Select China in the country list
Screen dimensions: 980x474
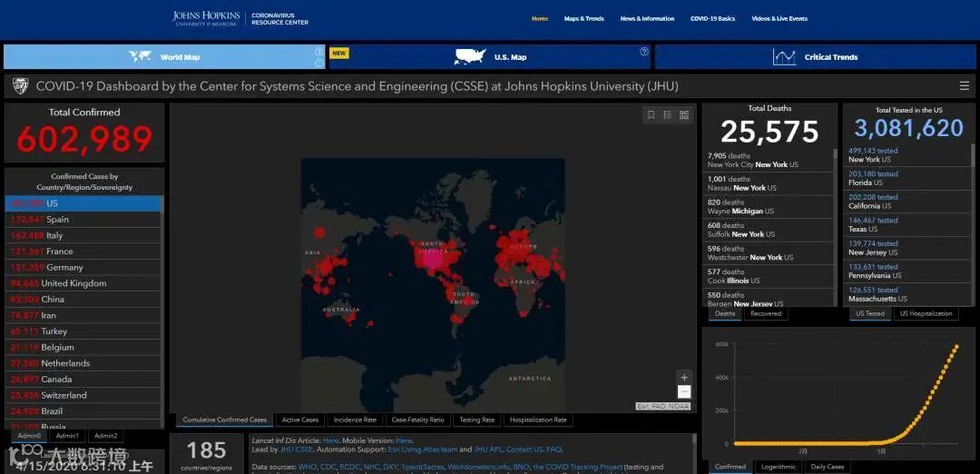point(83,300)
